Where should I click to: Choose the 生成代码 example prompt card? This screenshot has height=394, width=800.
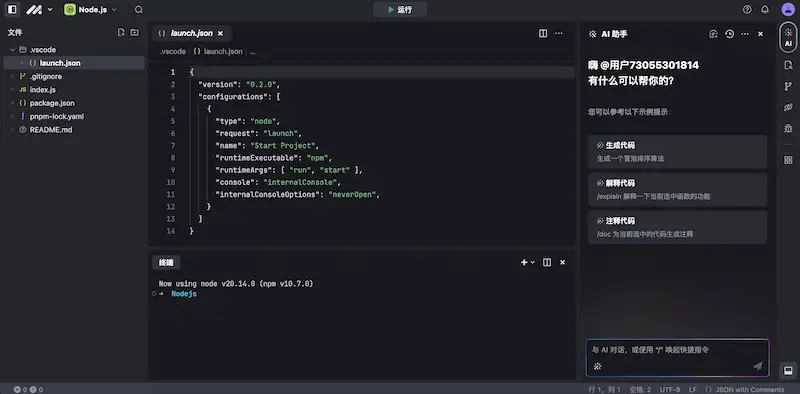[677, 152]
